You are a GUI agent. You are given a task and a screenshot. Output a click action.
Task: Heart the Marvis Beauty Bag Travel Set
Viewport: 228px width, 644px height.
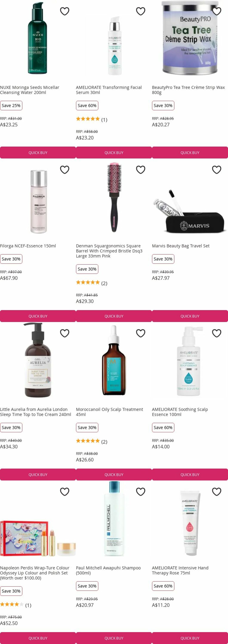pyautogui.click(x=216, y=170)
